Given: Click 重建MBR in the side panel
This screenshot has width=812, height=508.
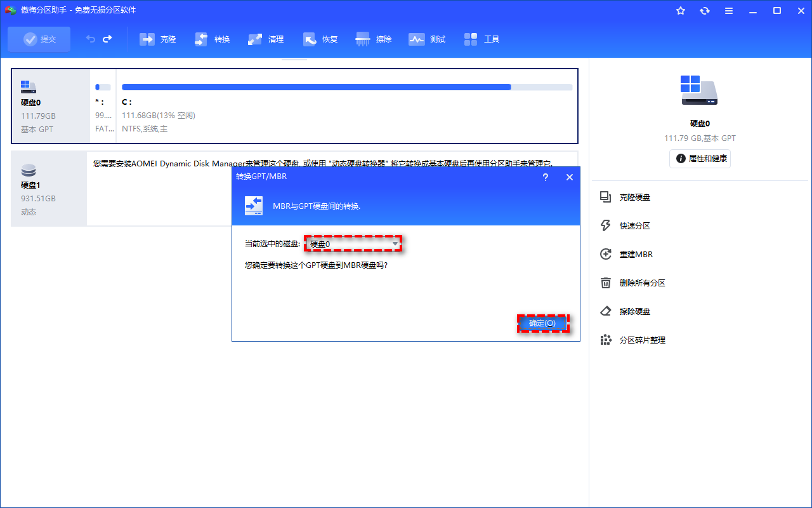Looking at the screenshot, I should coord(636,255).
